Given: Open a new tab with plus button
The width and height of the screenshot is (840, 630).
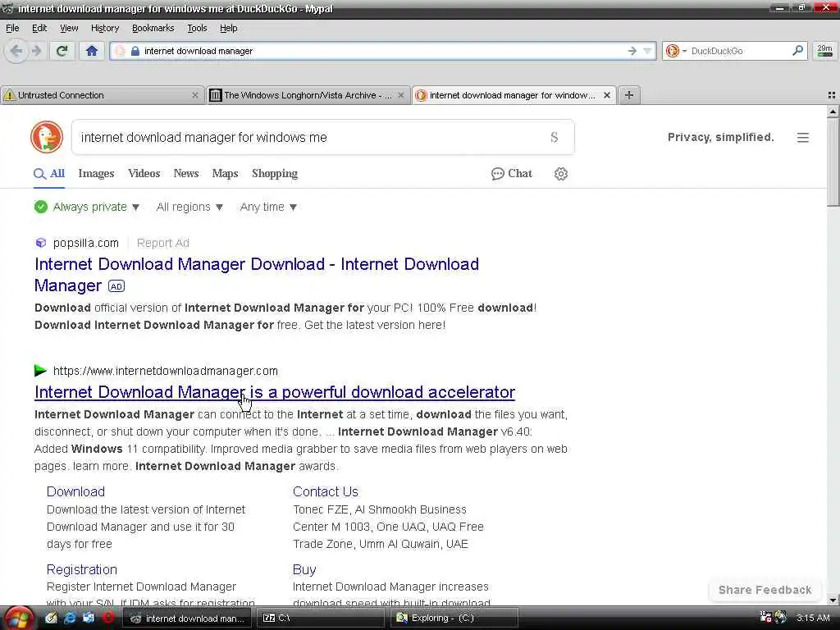Looking at the screenshot, I should [629, 95].
